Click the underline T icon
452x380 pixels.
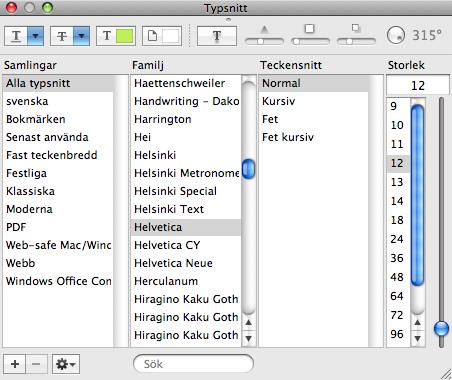click(16, 36)
